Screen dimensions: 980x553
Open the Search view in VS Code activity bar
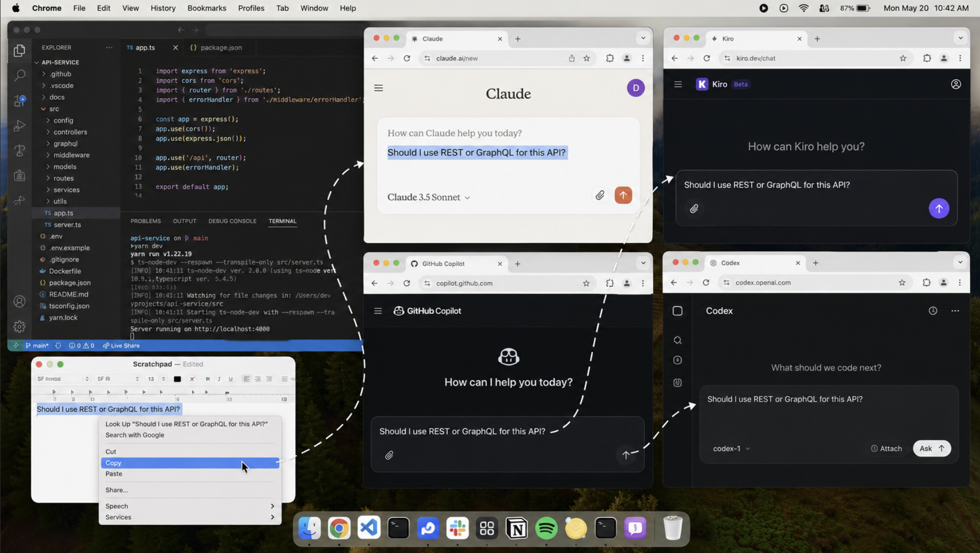[x=19, y=76]
